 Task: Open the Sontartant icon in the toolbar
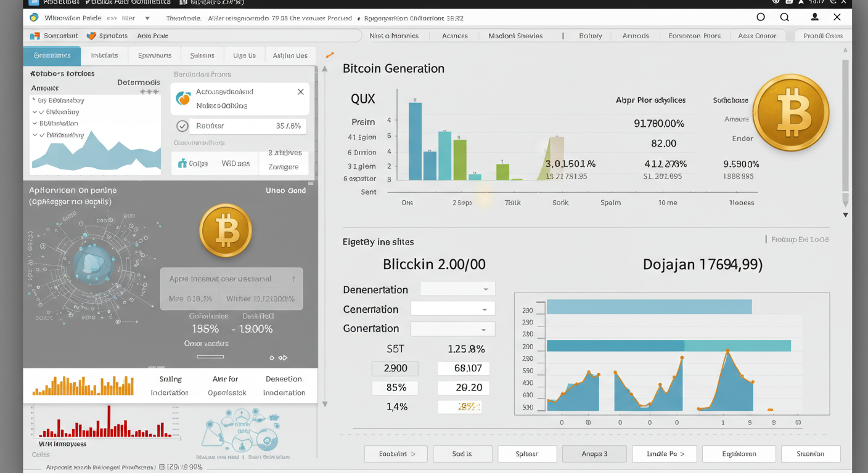pyautogui.click(x=35, y=36)
